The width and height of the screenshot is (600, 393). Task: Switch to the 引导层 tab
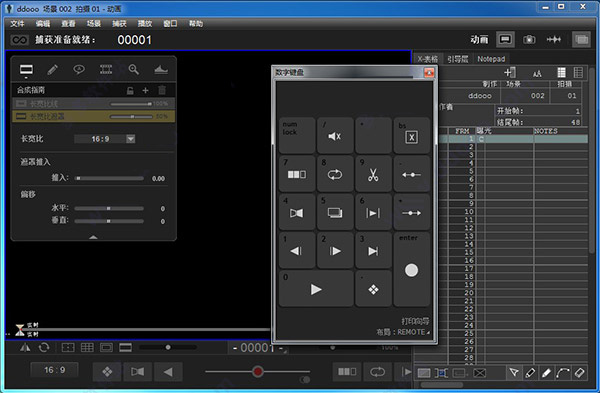click(x=458, y=59)
